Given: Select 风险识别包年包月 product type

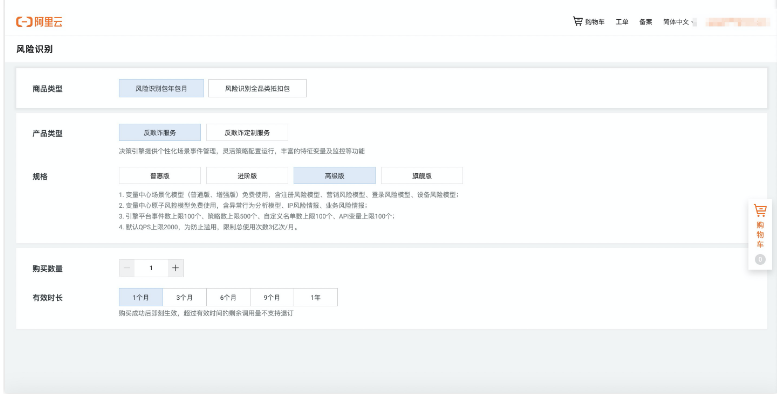Looking at the screenshot, I should point(162,89).
